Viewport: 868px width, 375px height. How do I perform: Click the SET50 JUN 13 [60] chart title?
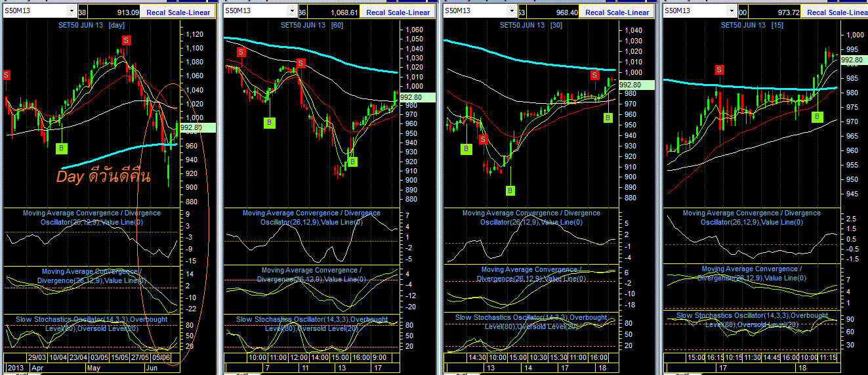pyautogui.click(x=312, y=25)
